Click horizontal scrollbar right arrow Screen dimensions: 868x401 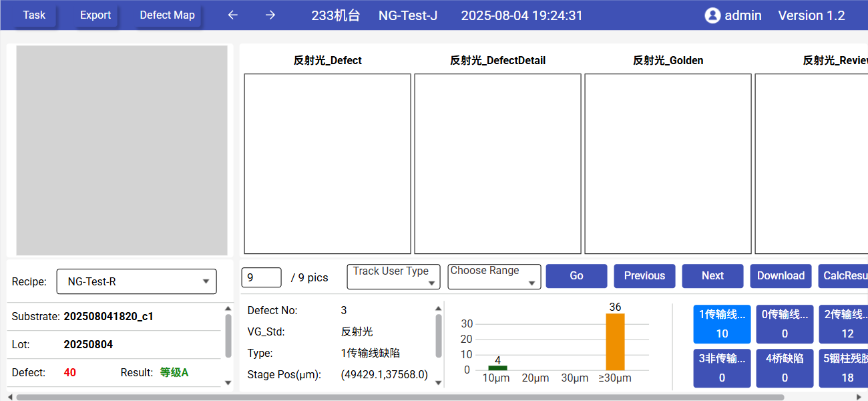point(859,397)
